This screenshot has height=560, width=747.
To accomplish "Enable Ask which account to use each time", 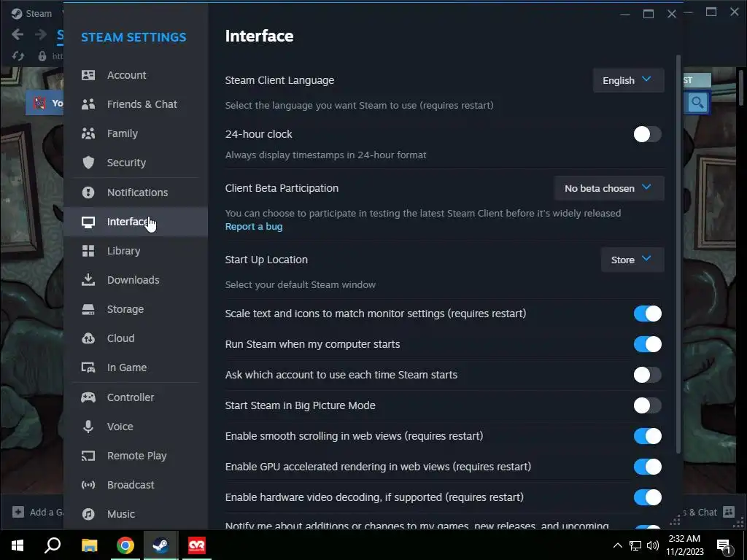I will click(x=647, y=375).
